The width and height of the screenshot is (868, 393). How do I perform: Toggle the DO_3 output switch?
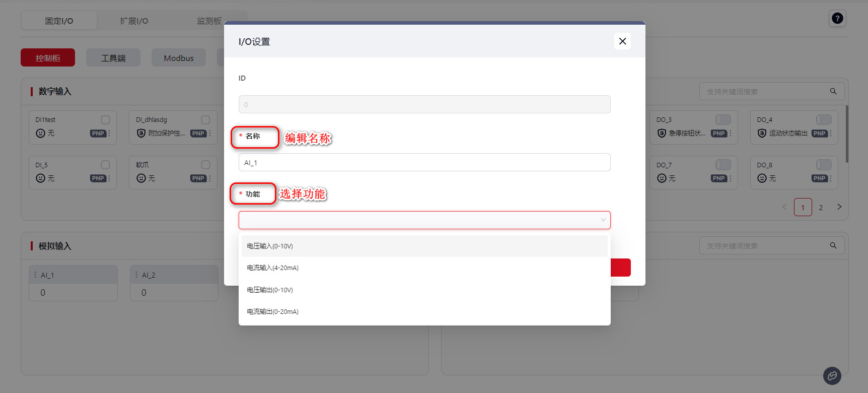click(x=723, y=119)
